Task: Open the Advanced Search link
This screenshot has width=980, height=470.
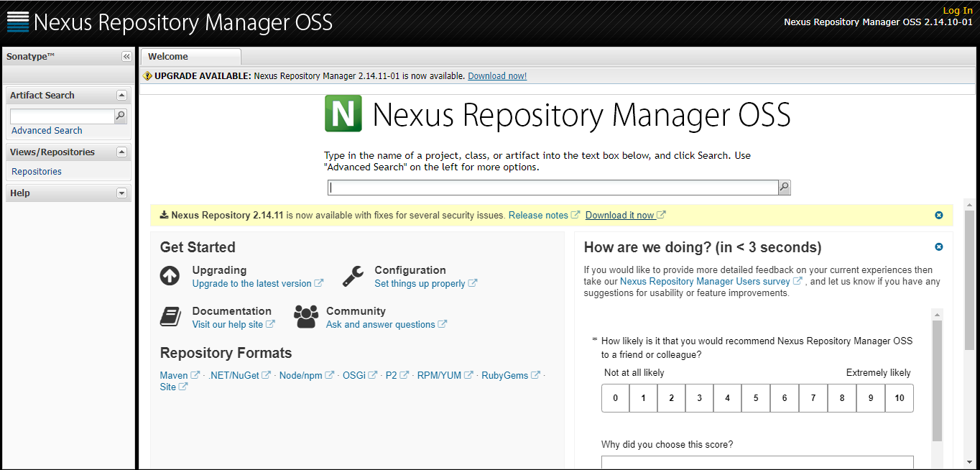Action: tap(47, 131)
